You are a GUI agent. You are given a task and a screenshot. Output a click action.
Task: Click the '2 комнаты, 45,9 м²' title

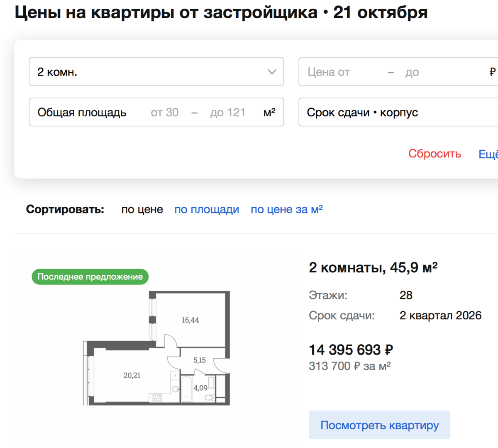coord(373,267)
